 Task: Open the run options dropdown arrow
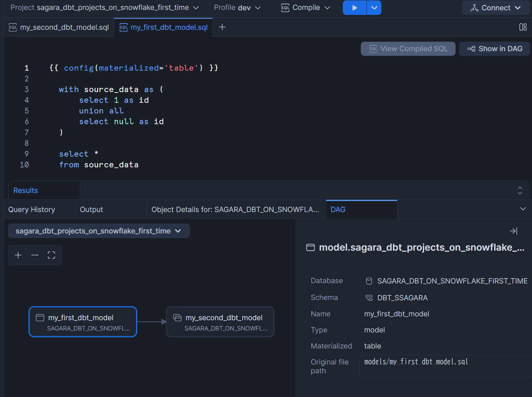click(374, 8)
